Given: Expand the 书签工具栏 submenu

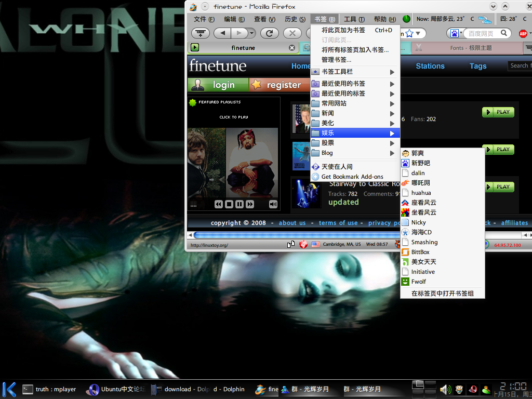Looking at the screenshot, I should (355, 72).
